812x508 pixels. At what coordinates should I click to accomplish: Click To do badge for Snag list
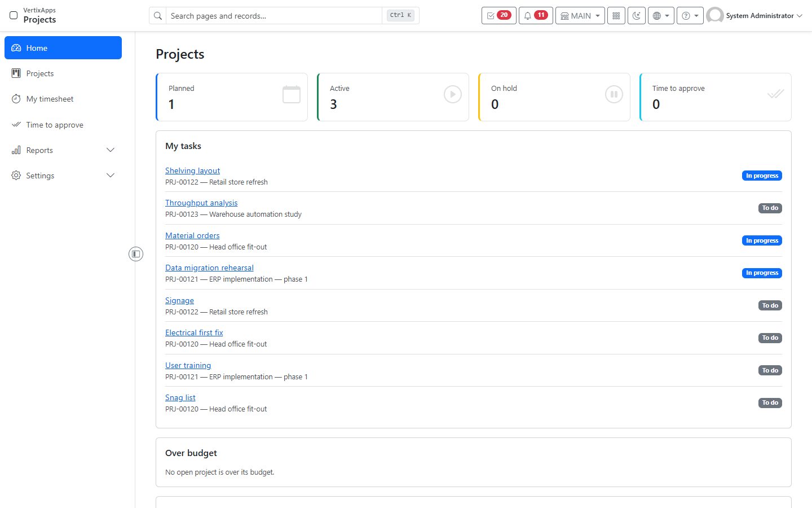pyautogui.click(x=770, y=403)
